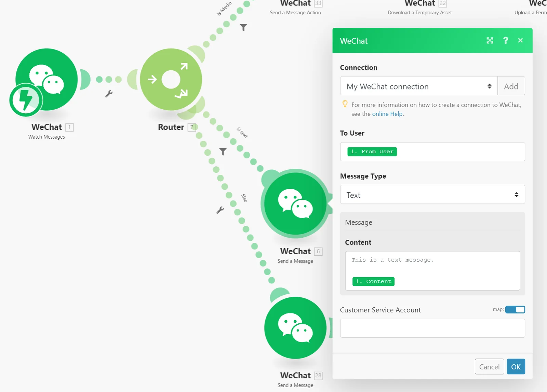Viewport: 547px width, 392px height.
Task: Click the 'Download a Temporary Asset' module label
Action: pyautogui.click(x=420, y=13)
